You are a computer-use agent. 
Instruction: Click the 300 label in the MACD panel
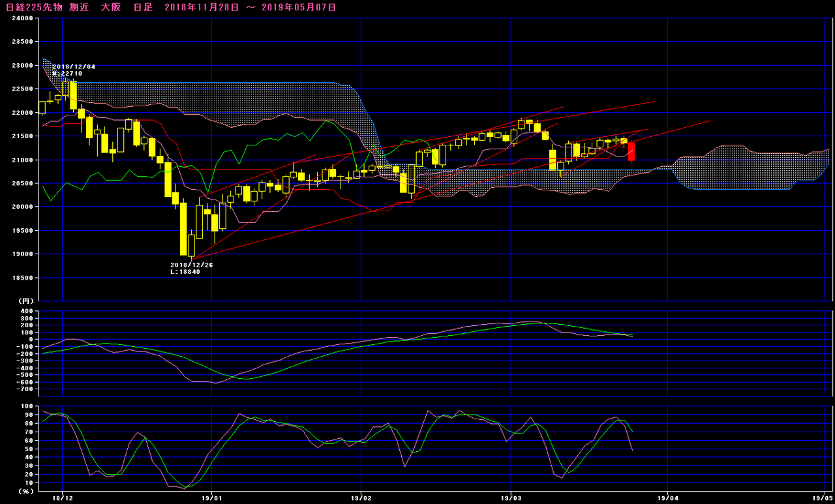27,318
